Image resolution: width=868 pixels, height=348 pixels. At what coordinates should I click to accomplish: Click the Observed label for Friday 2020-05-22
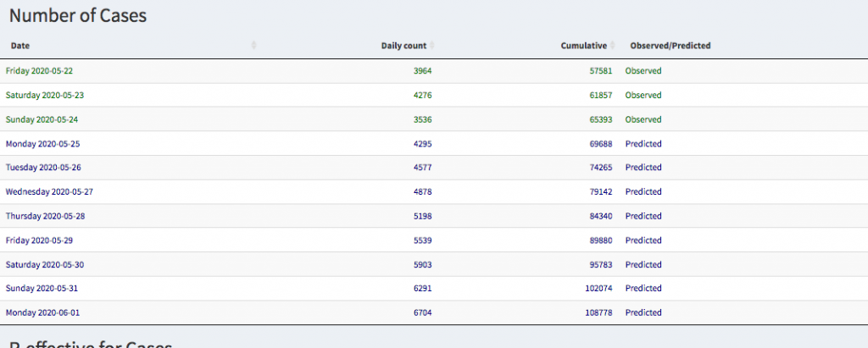tap(643, 71)
